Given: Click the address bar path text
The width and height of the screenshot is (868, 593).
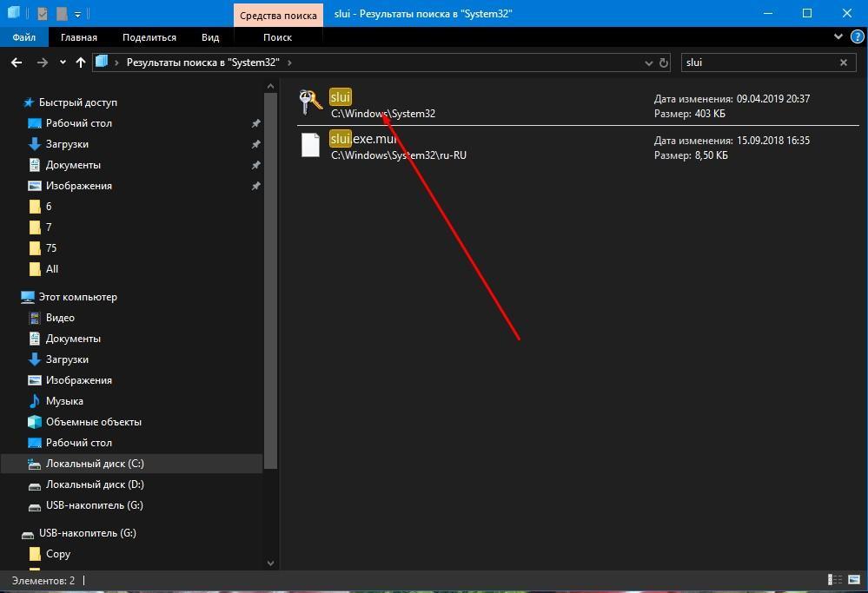Looking at the screenshot, I should point(202,63).
